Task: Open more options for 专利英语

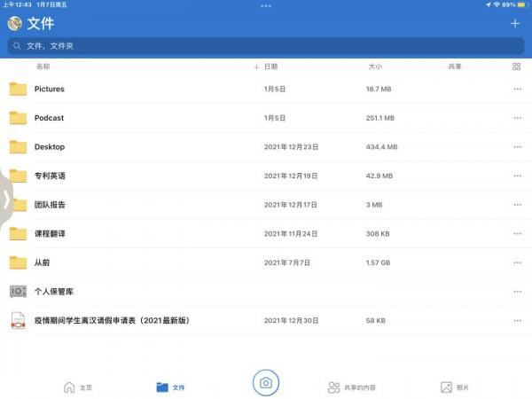Action: click(x=518, y=176)
